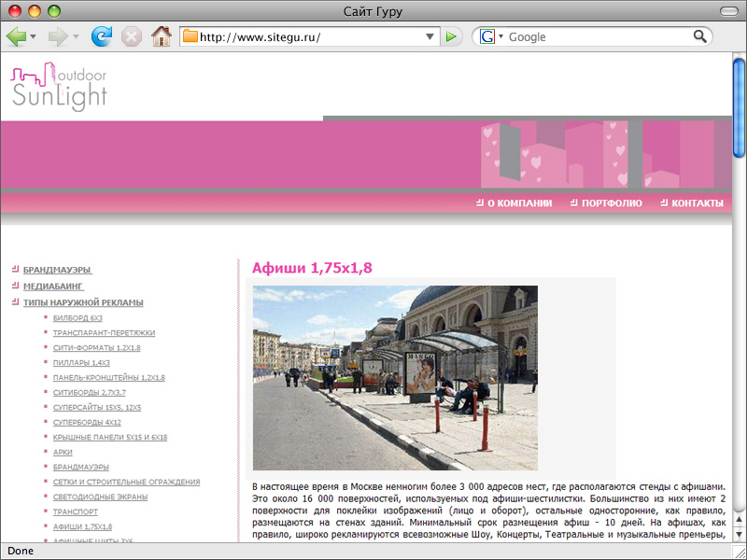This screenshot has width=747, height=560.
Task: Open the Google search engine selector
Action: tap(491, 36)
